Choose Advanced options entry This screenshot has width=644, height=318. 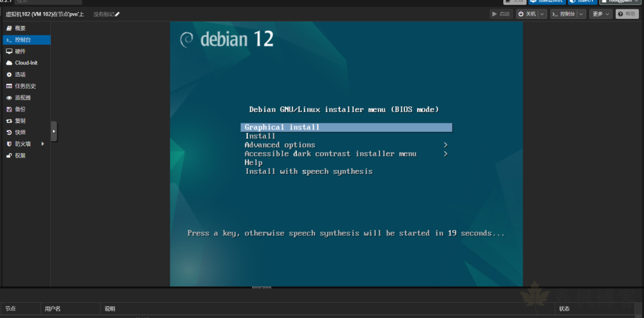[280, 145]
